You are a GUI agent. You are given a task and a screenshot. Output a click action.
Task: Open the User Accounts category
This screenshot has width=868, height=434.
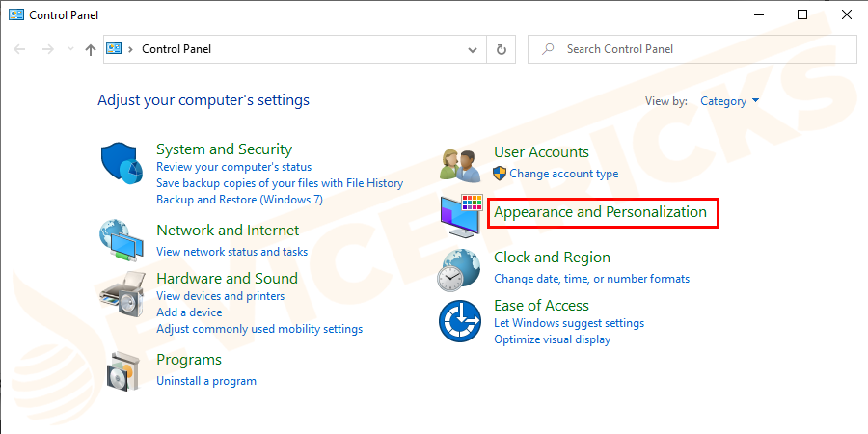(x=541, y=152)
